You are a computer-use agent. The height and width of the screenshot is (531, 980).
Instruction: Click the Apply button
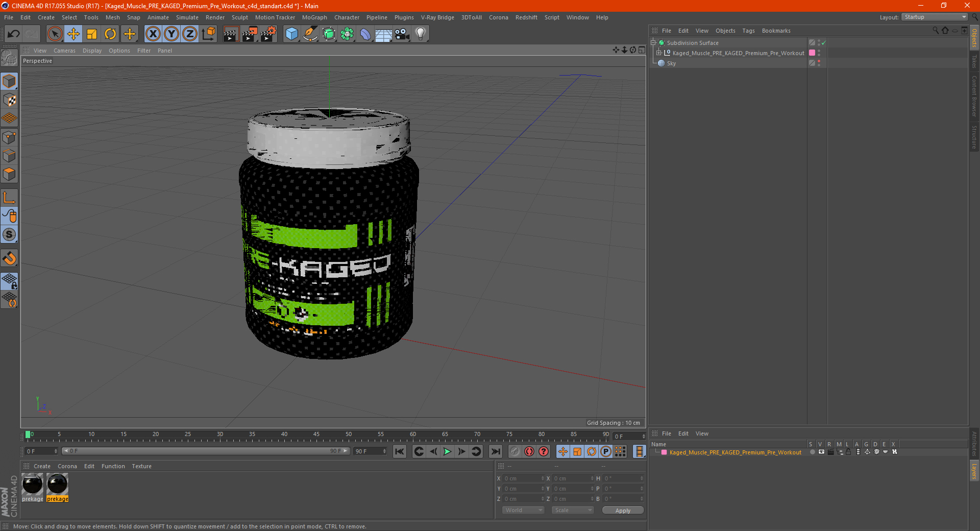(623, 510)
